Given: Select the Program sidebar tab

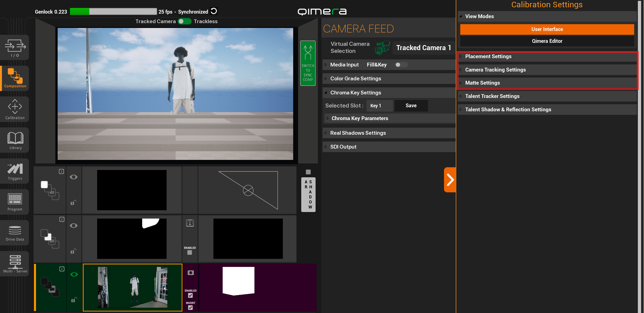Looking at the screenshot, I should pos(15,202).
